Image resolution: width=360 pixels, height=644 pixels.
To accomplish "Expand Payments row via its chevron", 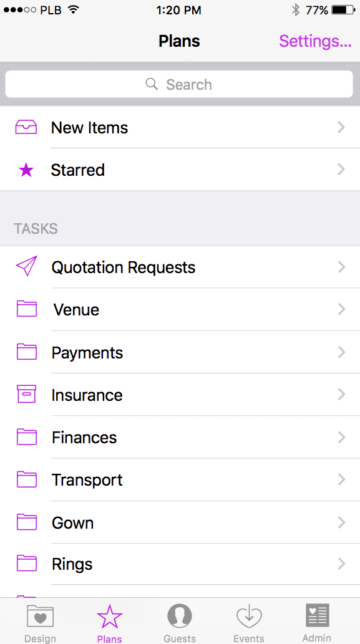I will coord(341,352).
